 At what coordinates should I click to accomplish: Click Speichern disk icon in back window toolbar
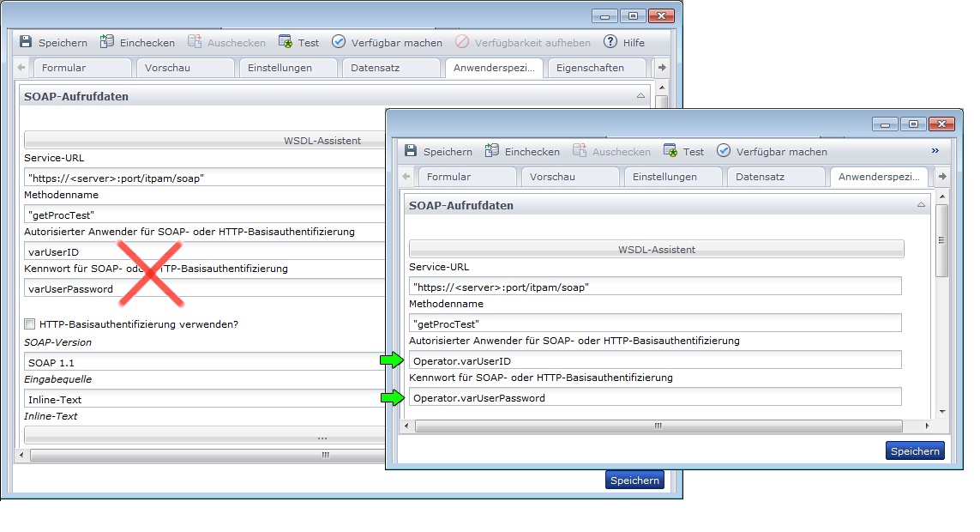pyautogui.click(x=26, y=42)
